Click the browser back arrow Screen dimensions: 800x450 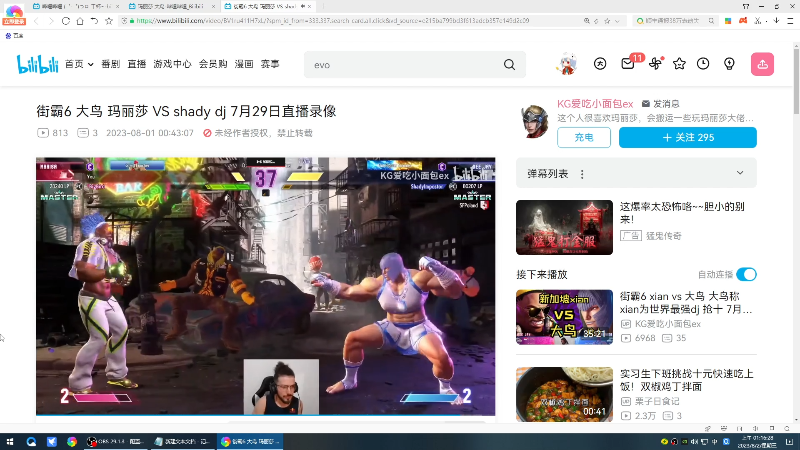36,21
